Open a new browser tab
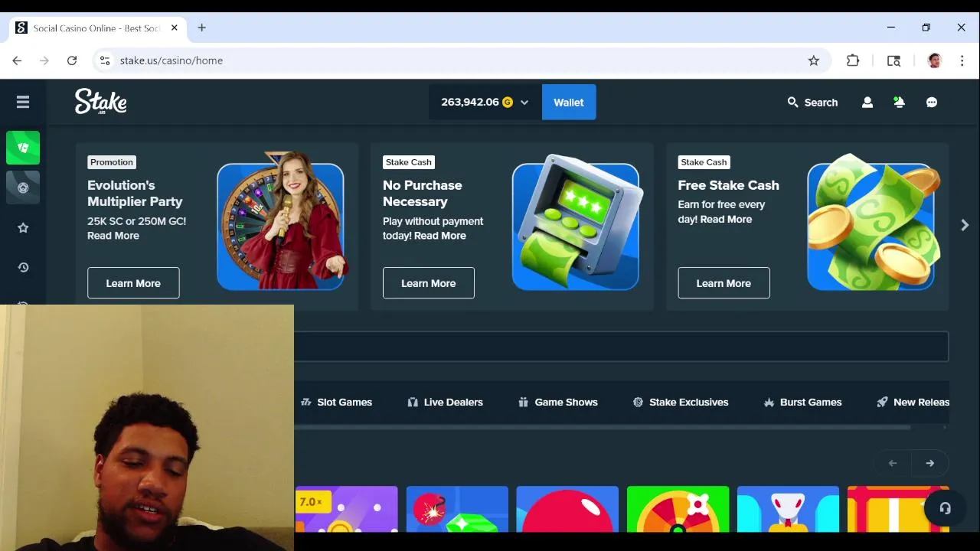This screenshot has width=980, height=551. 202,28
